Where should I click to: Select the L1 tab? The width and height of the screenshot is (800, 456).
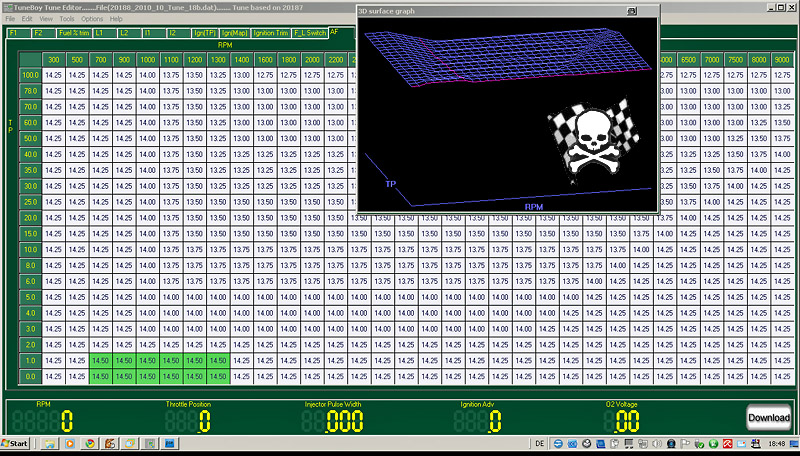106,33
